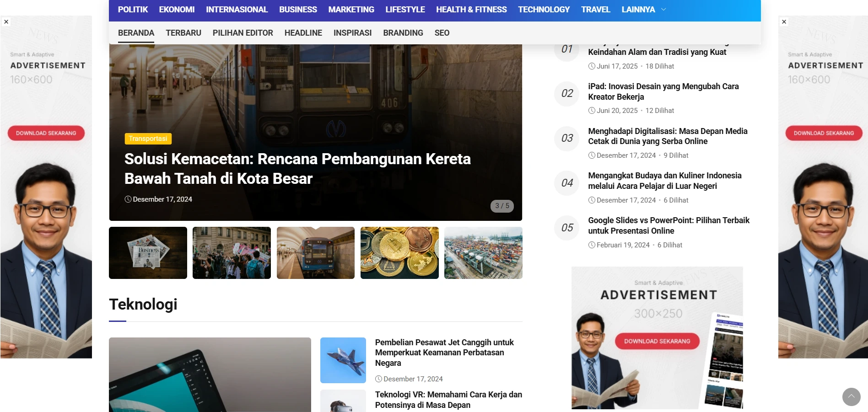Image resolution: width=868 pixels, height=412 pixels.
Task: Close the right sidebar advertisement
Action: [x=784, y=21]
